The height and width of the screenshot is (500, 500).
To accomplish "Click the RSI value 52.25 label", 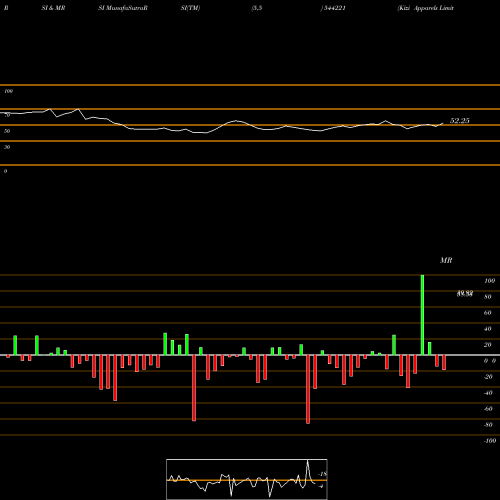I will (x=460, y=121).
